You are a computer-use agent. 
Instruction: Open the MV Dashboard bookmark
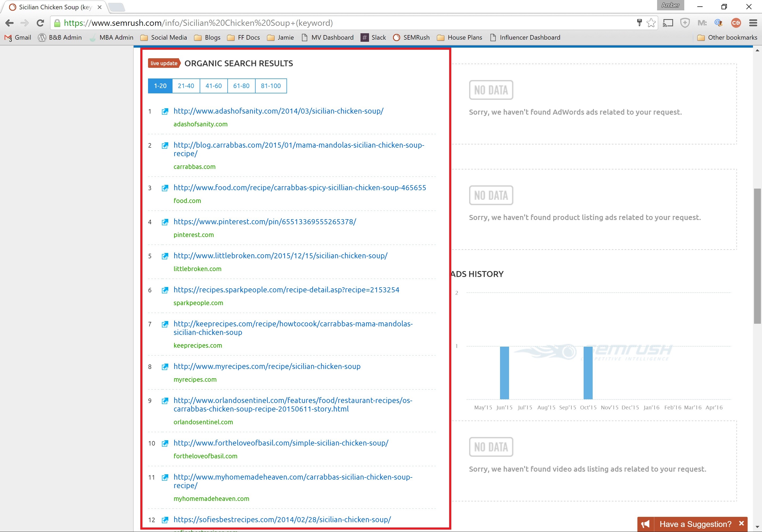[x=327, y=38]
